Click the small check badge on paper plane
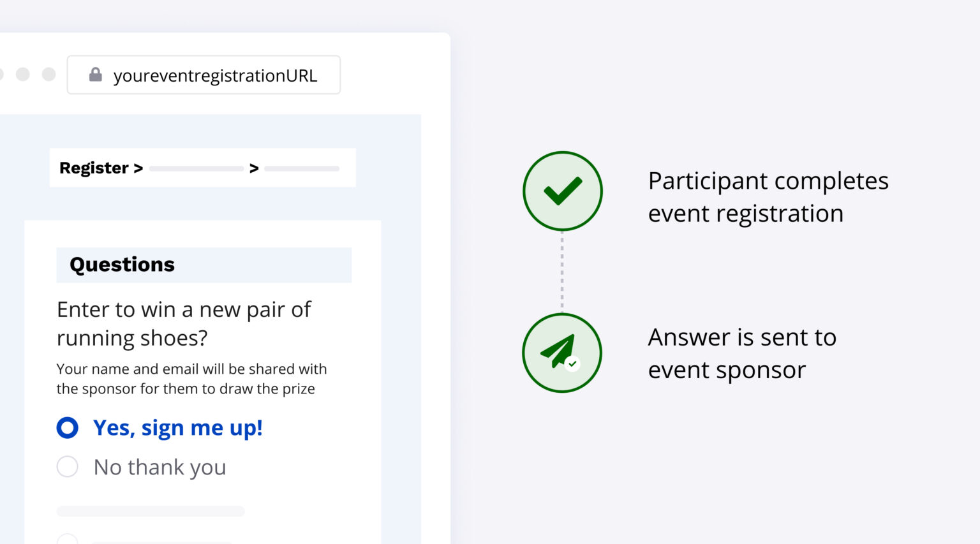This screenshot has height=544, width=980. (572, 364)
